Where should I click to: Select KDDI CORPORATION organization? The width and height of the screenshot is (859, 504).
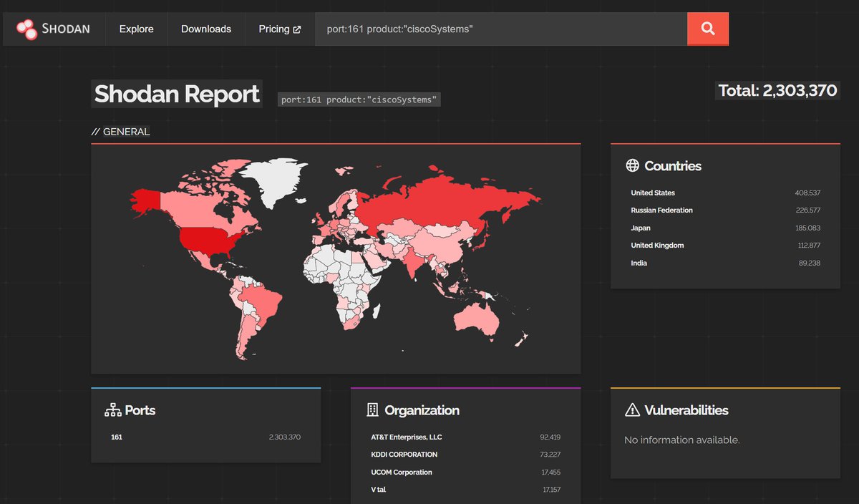tap(404, 455)
